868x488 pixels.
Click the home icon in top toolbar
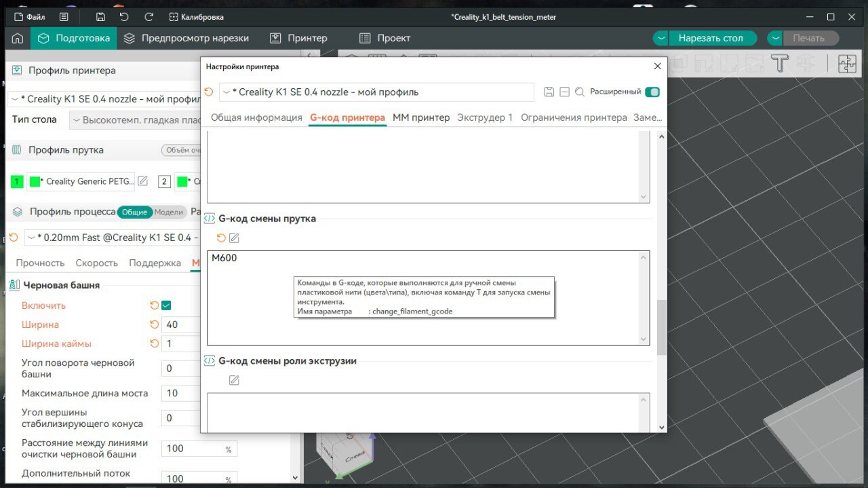[18, 38]
